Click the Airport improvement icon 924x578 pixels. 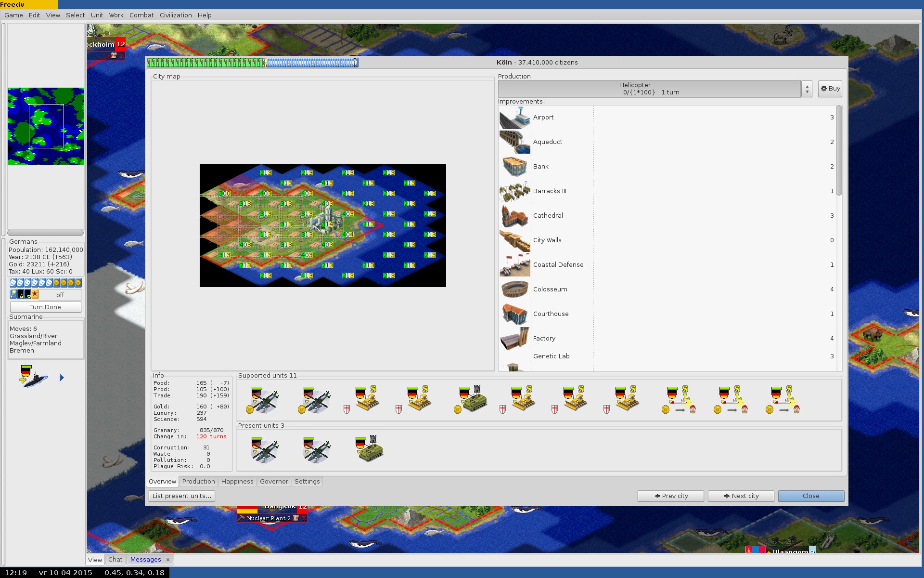514,118
